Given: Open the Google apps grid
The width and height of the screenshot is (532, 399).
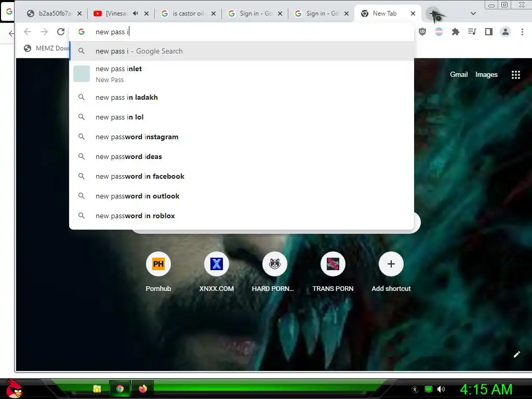Looking at the screenshot, I should [x=516, y=75].
